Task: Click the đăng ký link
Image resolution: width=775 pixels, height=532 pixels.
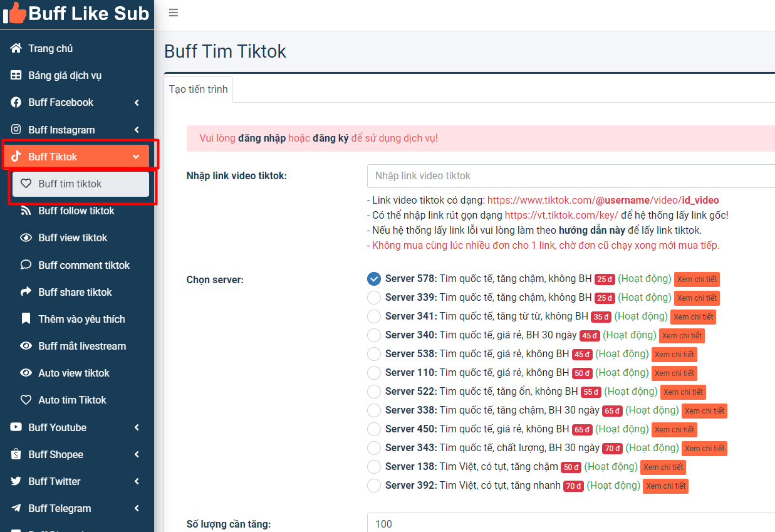Action: (331, 138)
